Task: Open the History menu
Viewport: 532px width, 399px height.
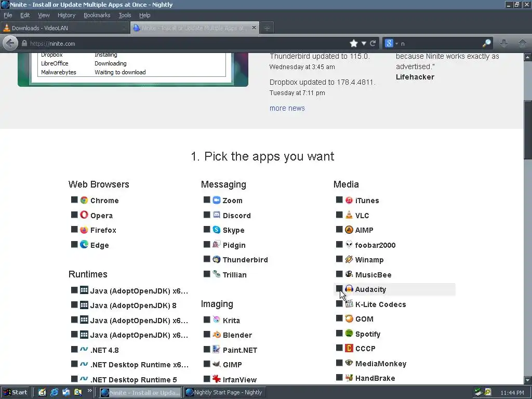Action: [x=66, y=15]
